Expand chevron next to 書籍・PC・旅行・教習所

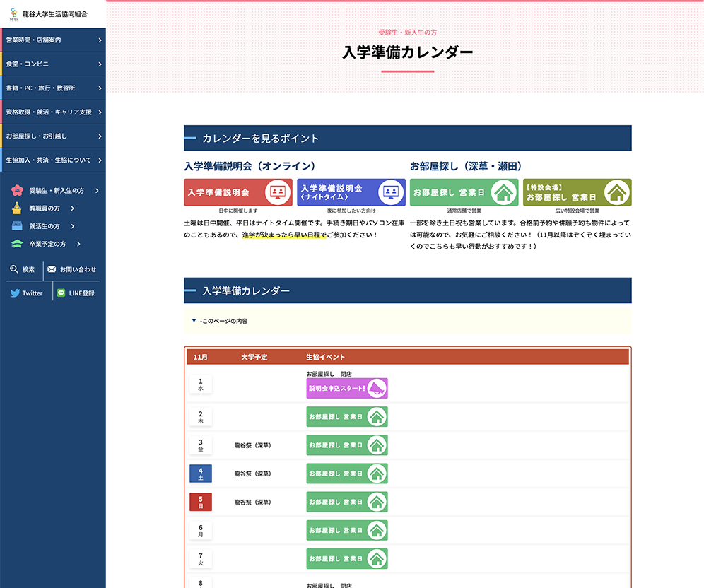coord(100,88)
